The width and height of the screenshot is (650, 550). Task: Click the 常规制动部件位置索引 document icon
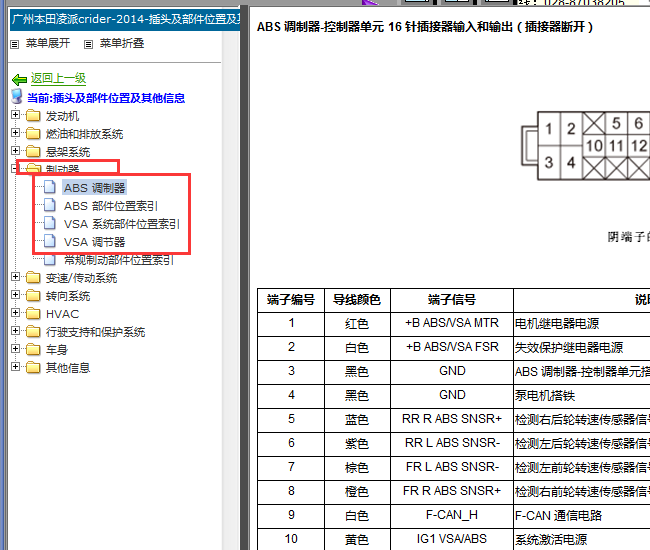[x=50, y=260]
